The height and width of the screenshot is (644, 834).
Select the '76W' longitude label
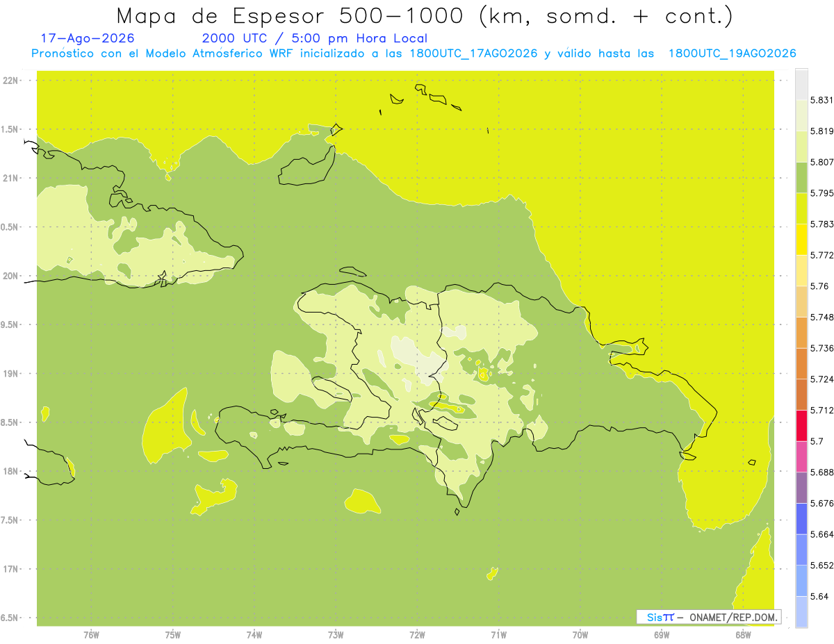pos(91,635)
